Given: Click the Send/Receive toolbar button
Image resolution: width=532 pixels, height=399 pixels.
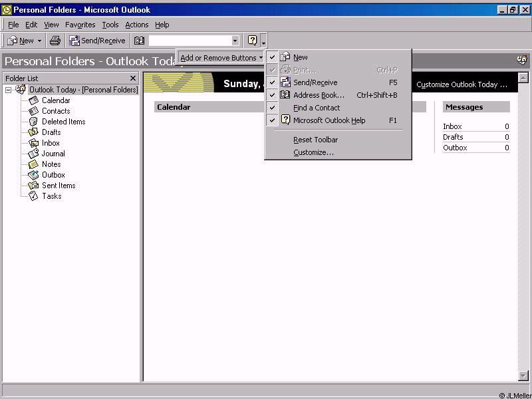Looking at the screenshot, I should coord(97,41).
